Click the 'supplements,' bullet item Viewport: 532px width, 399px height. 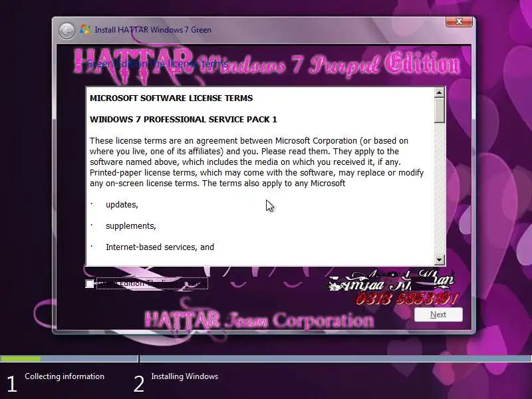click(130, 226)
